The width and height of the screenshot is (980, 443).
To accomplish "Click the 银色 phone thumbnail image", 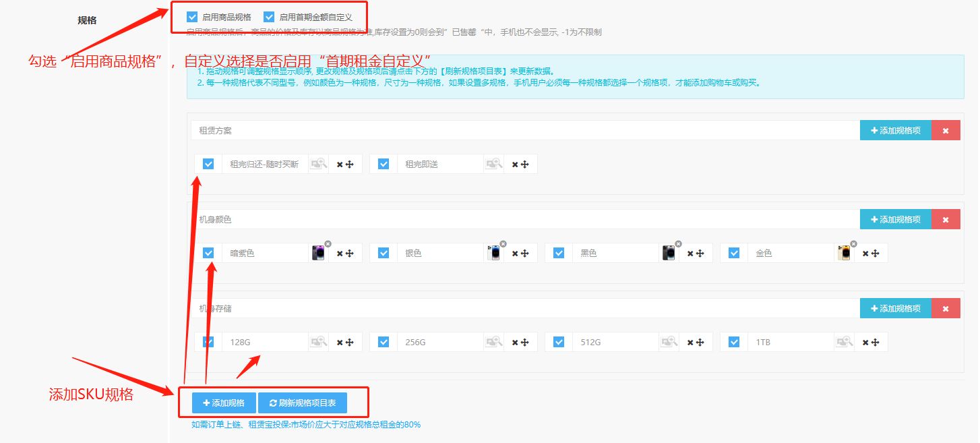I will [x=493, y=253].
